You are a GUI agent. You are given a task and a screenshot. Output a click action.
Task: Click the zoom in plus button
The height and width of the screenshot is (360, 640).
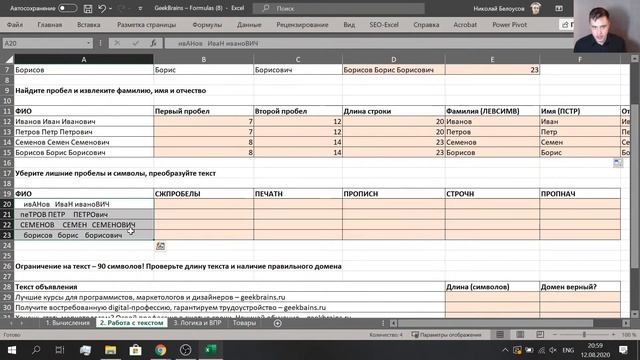pyautogui.click(x=613, y=335)
